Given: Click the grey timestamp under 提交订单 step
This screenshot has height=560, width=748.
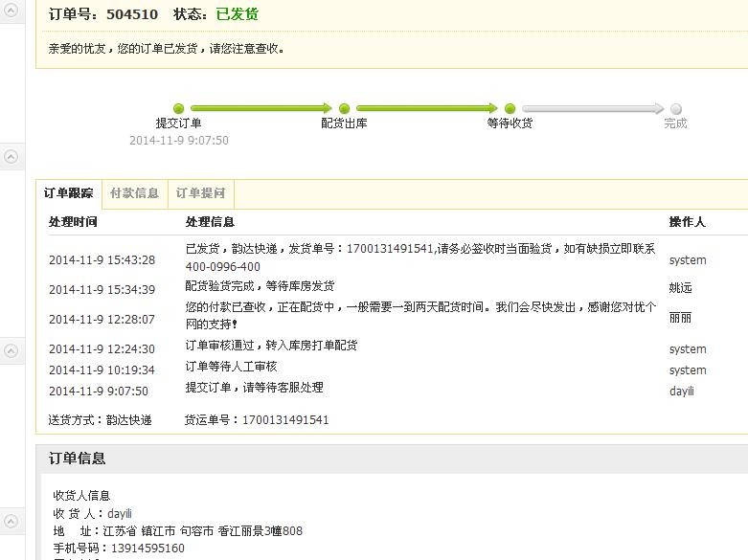Looking at the screenshot, I should [179, 140].
